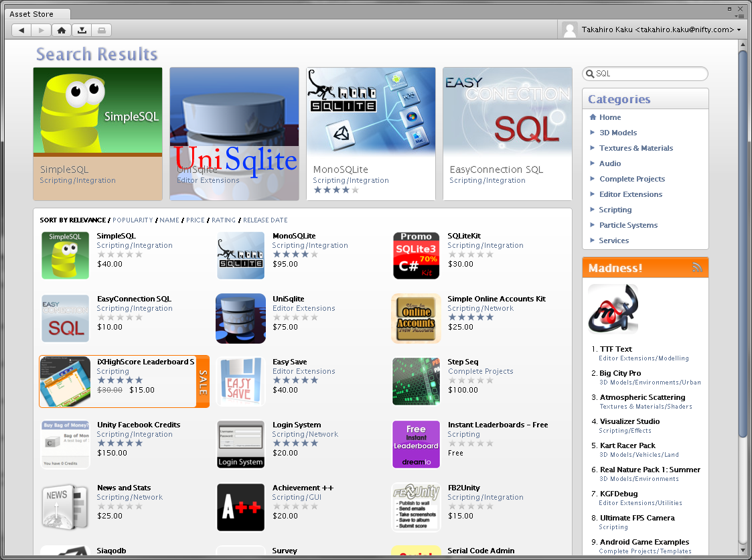Expand the Editor Extensions category

pyautogui.click(x=630, y=194)
